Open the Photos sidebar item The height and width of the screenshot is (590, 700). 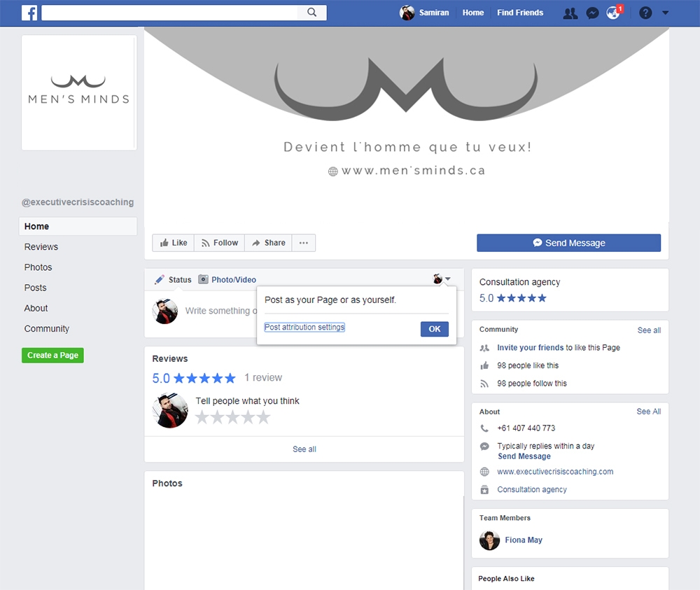(38, 267)
